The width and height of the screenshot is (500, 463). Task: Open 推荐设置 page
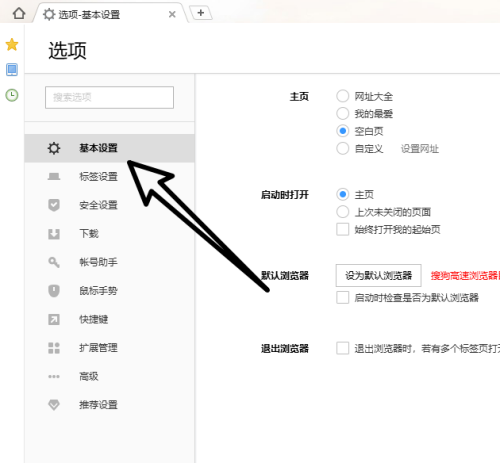click(x=110, y=405)
